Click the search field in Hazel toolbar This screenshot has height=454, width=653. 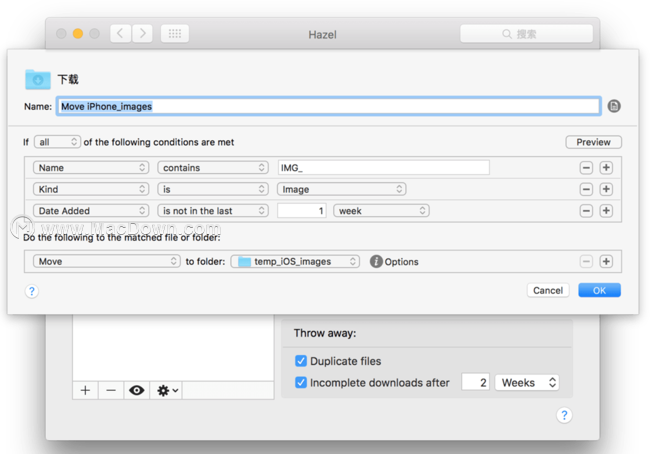(x=526, y=33)
